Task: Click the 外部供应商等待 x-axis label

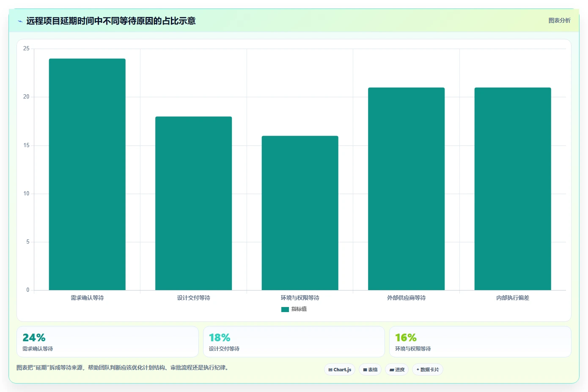Action: tap(406, 298)
